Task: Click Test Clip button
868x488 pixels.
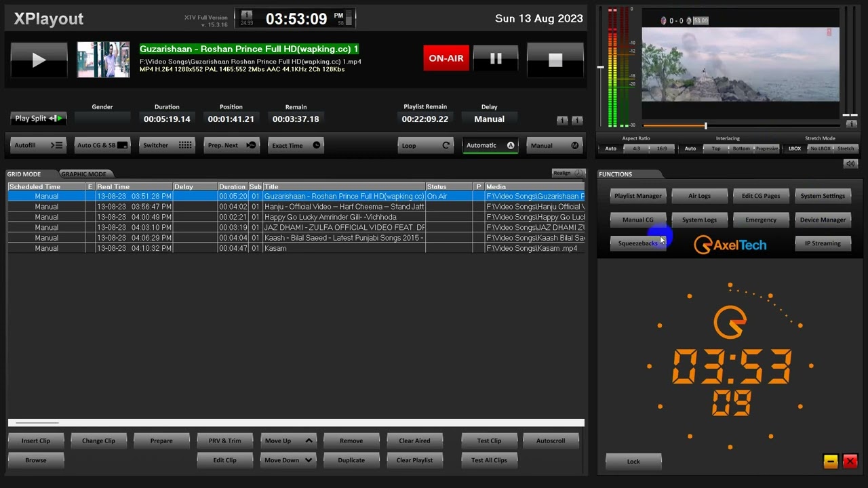Action: point(489,441)
